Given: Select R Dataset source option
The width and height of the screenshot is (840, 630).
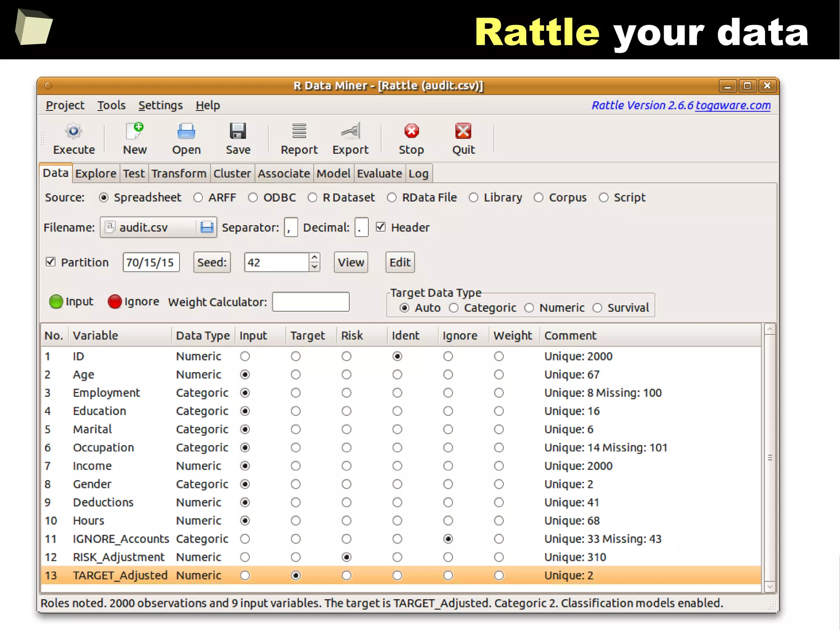Looking at the screenshot, I should pyautogui.click(x=313, y=198).
